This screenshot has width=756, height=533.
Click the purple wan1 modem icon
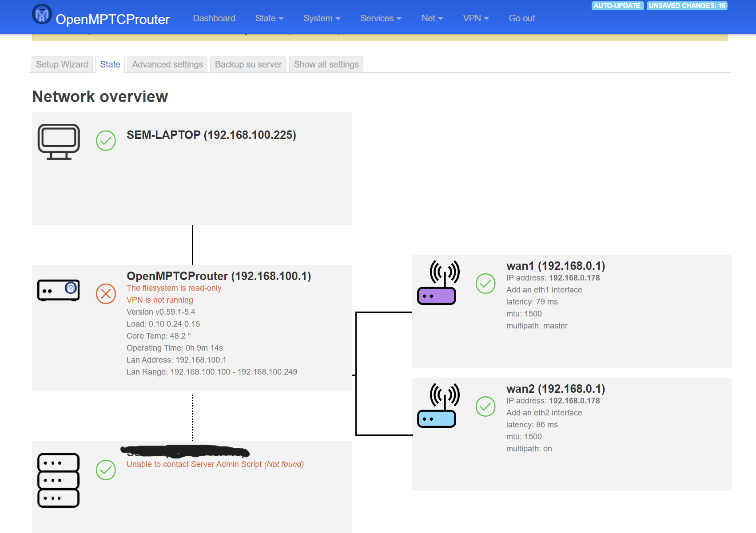click(438, 283)
